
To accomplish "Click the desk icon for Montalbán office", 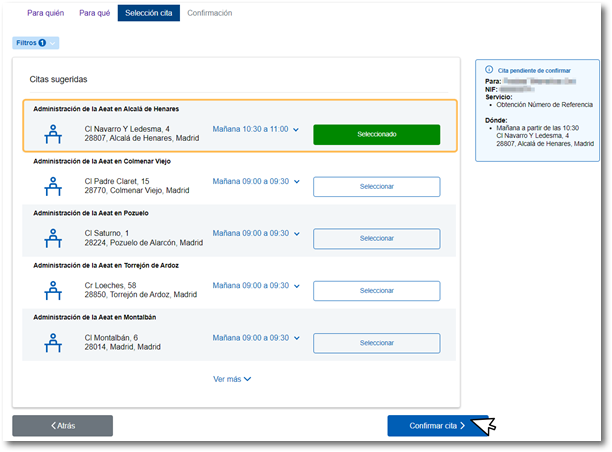I will [x=53, y=342].
